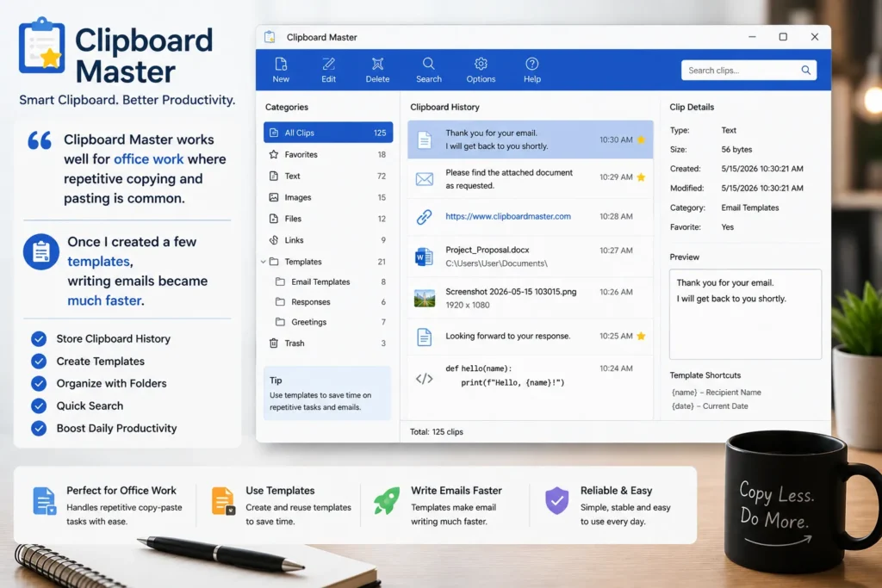Click the document icon of 10:30 AM clip

[x=424, y=139]
